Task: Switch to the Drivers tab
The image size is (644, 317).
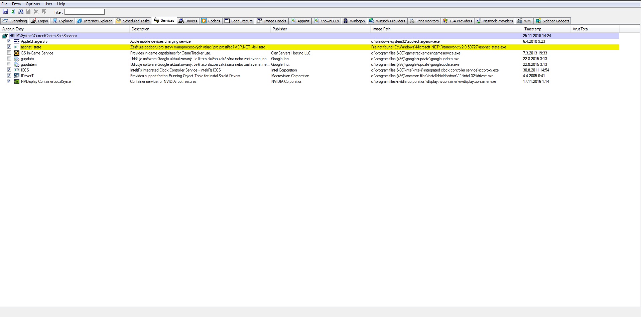Action: pyautogui.click(x=188, y=21)
